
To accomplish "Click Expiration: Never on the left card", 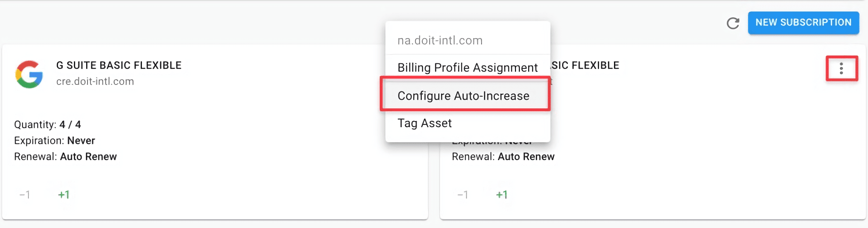I will 55,141.
